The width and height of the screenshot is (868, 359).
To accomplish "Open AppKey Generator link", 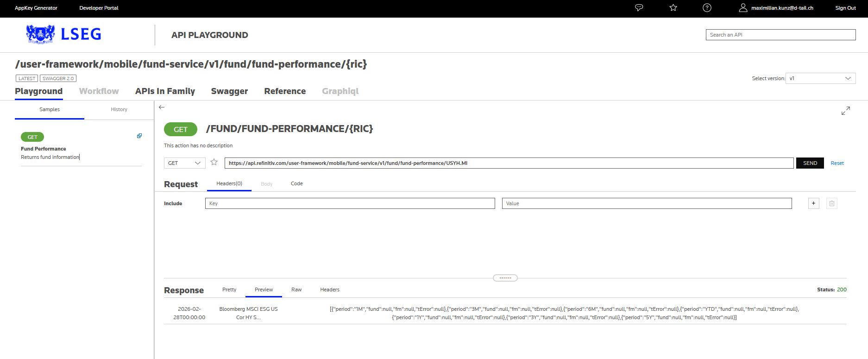I will [36, 8].
